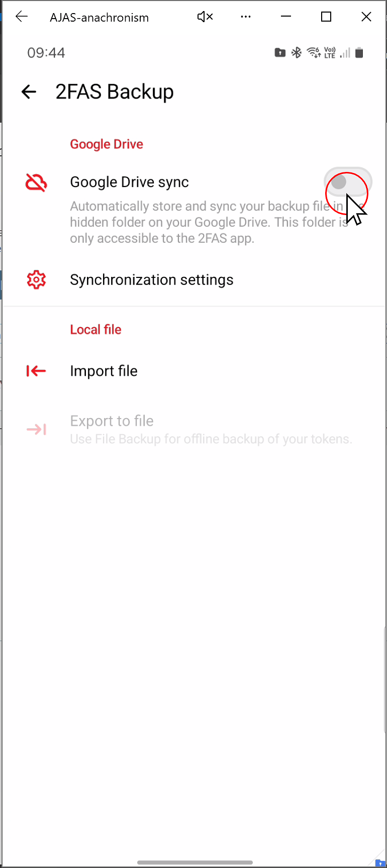Click the muted speaker icon in the title bar
387x868 pixels.
pos(205,17)
